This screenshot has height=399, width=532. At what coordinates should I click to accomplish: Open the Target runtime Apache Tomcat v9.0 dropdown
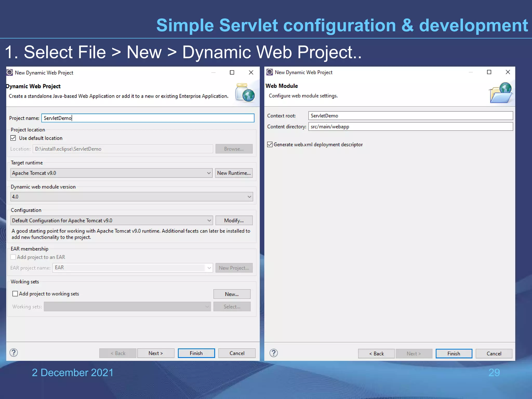tap(111, 173)
